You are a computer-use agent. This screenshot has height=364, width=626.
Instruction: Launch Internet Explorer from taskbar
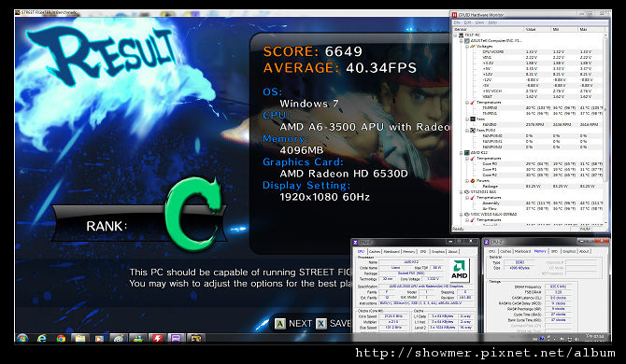coord(41,339)
